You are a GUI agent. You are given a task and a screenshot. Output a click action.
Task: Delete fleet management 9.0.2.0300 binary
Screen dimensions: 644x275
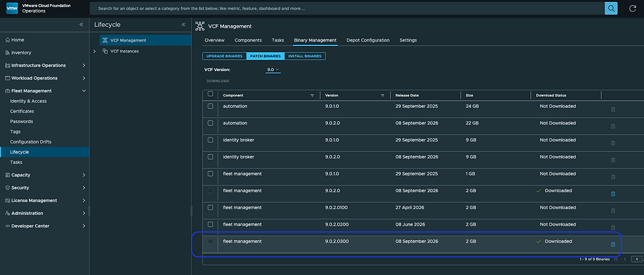(x=613, y=244)
